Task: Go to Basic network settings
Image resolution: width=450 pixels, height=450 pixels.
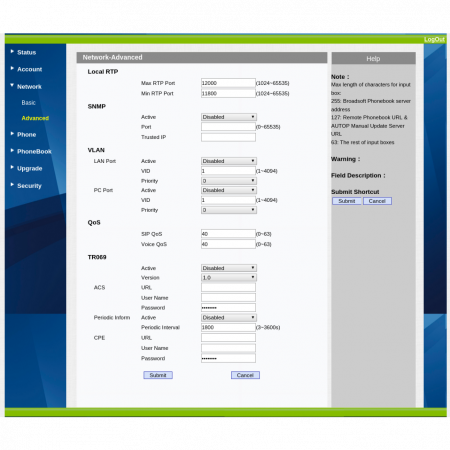Action: [28, 103]
